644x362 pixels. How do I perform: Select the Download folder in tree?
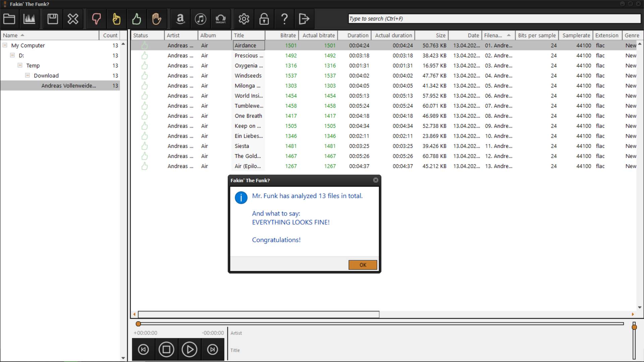pos(46,75)
